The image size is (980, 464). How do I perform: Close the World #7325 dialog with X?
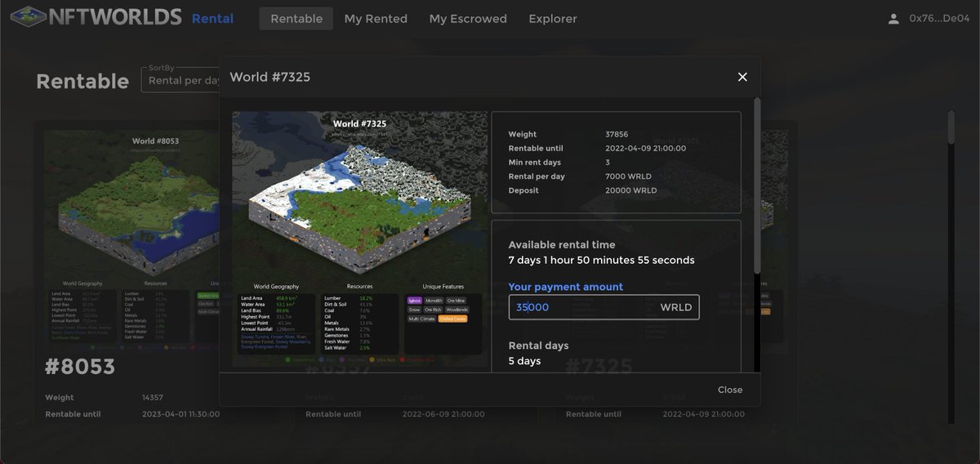[742, 77]
